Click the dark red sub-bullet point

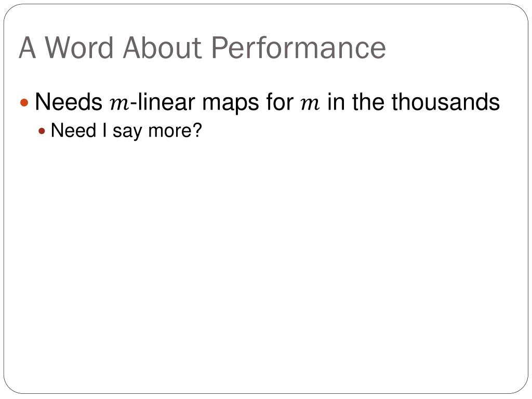point(42,131)
